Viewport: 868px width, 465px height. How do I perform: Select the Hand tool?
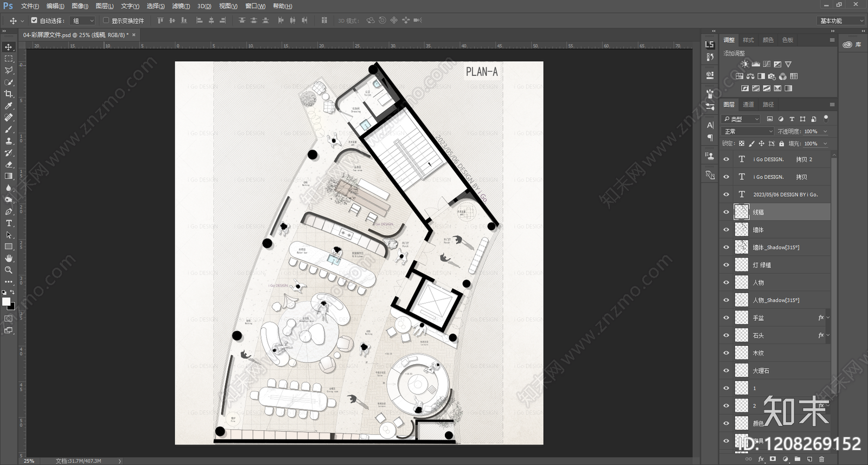(9, 259)
